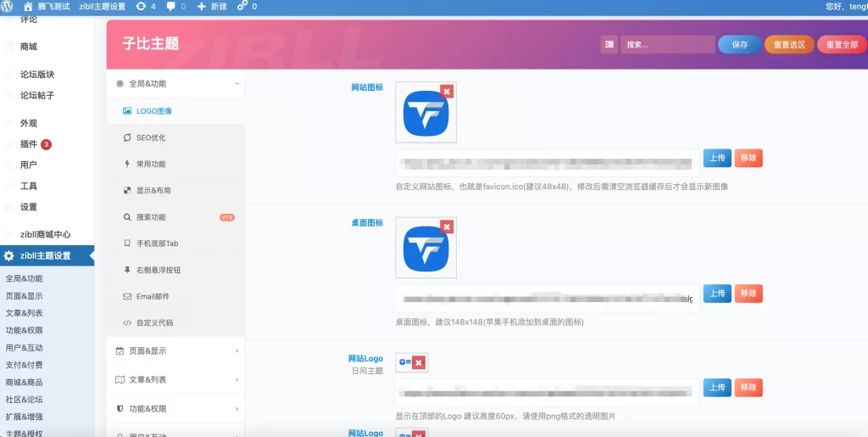Open comments bubble icon in admin bar
This screenshot has height=437, width=868.
[x=171, y=7]
